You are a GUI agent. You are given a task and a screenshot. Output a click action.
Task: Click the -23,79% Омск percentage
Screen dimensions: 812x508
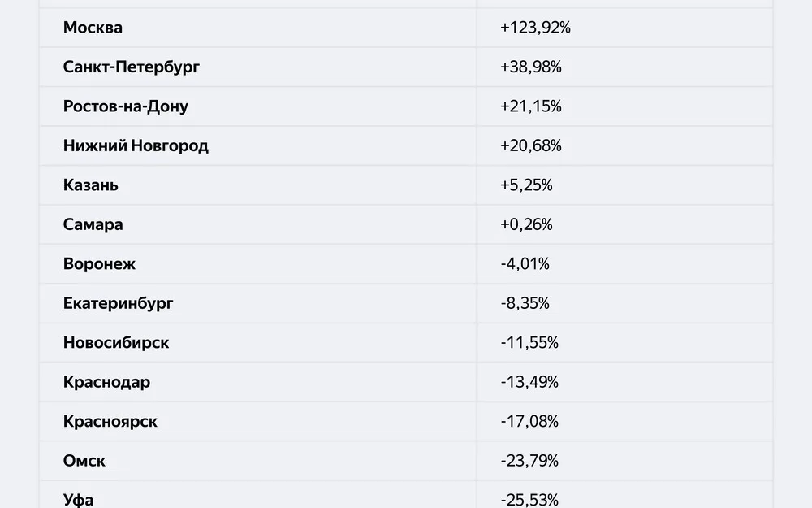click(529, 461)
